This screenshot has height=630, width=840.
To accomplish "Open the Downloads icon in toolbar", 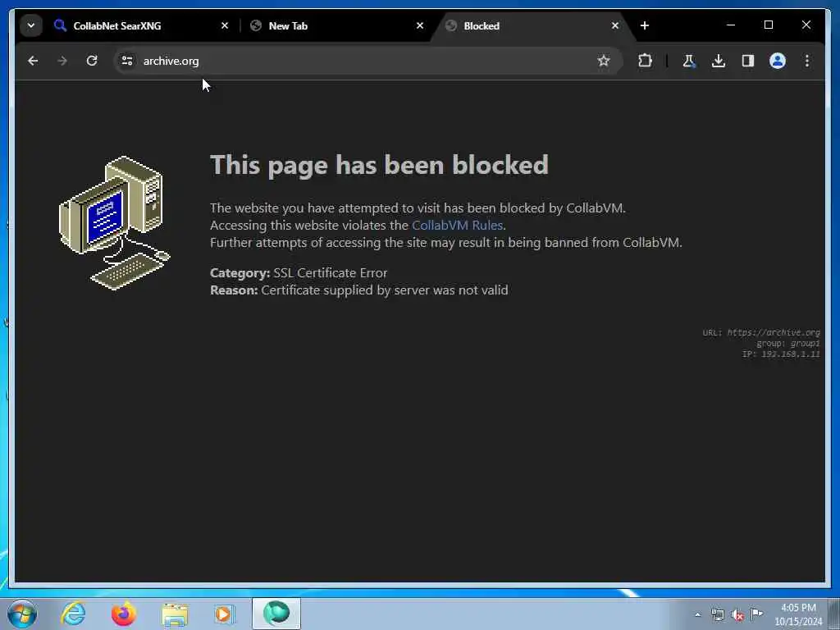I will (x=719, y=61).
